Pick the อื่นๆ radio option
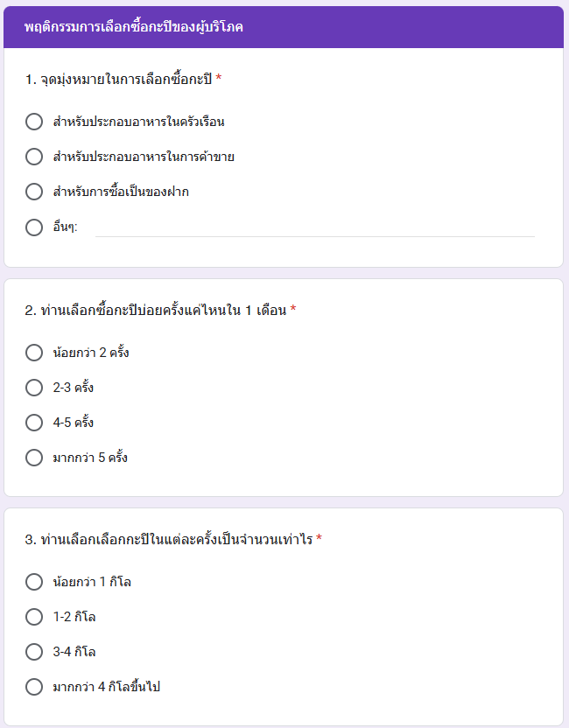The image size is (569, 728). pyautogui.click(x=34, y=227)
